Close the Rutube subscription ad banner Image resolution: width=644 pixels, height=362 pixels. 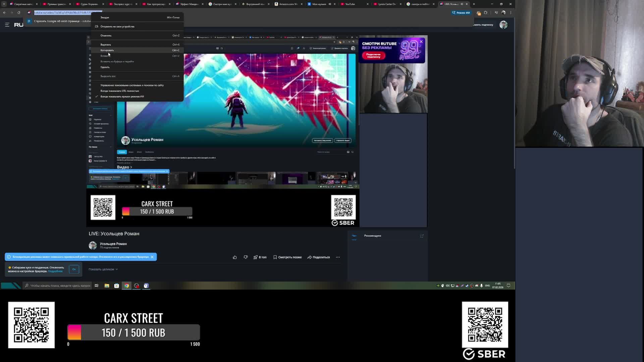(421, 42)
